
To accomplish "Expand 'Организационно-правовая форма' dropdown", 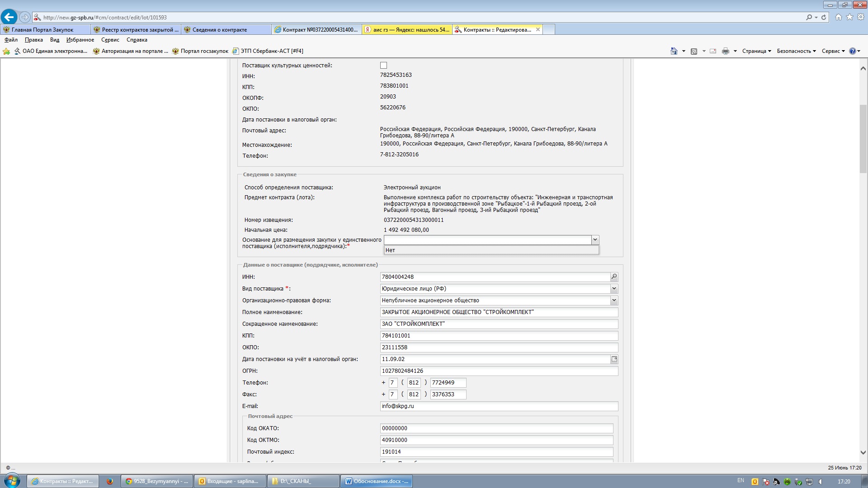I will [614, 300].
